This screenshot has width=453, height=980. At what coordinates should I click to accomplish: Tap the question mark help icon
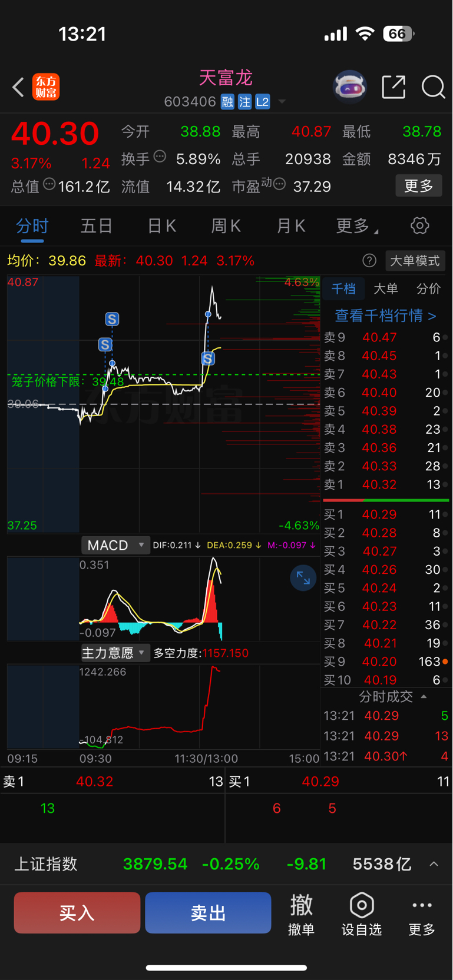369,261
